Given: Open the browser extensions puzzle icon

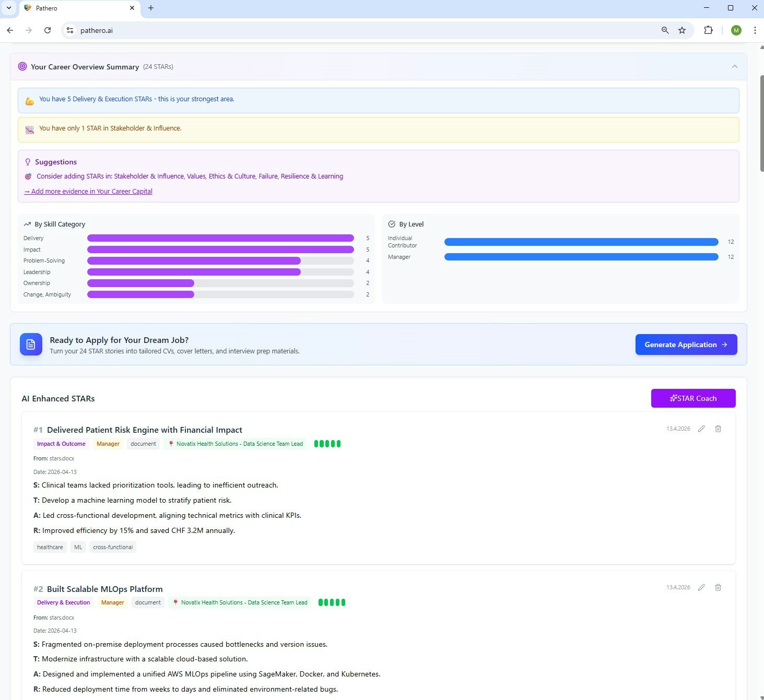Looking at the screenshot, I should pyautogui.click(x=708, y=30).
